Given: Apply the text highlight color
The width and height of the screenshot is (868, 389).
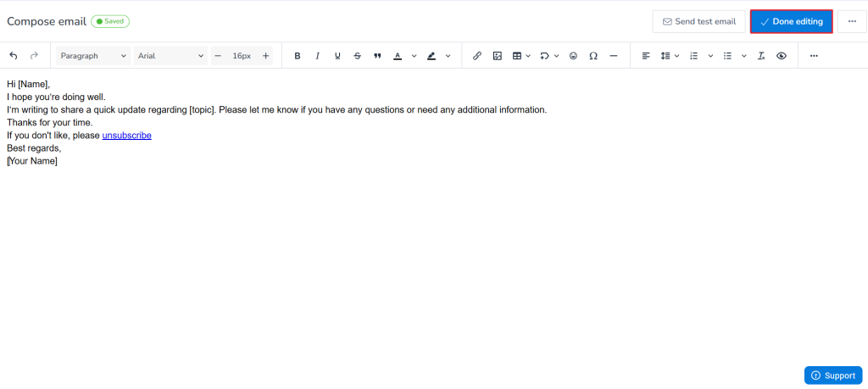Looking at the screenshot, I should tap(431, 56).
